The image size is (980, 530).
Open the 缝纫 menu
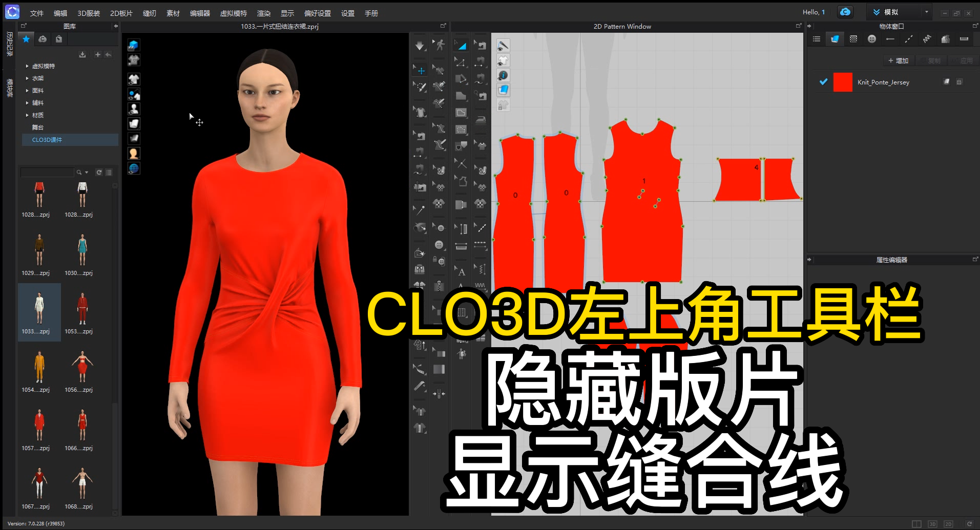(x=150, y=13)
